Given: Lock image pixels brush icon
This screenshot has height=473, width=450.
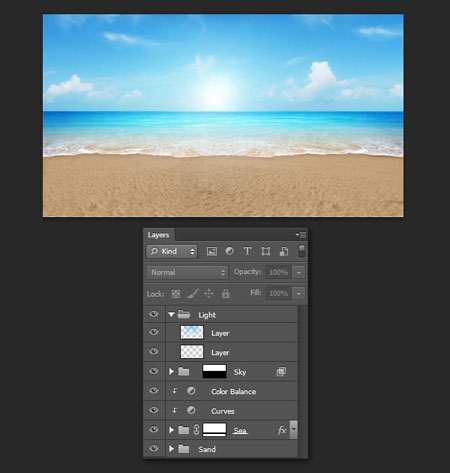Looking at the screenshot, I should click(x=193, y=294).
